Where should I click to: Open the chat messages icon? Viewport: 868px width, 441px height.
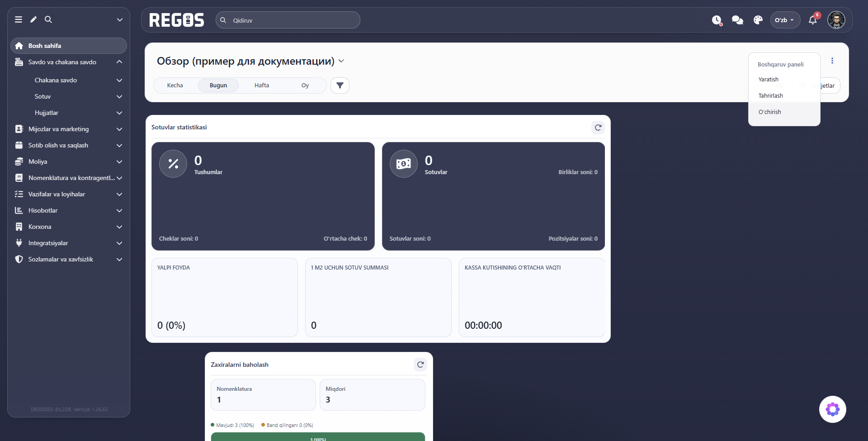click(737, 20)
